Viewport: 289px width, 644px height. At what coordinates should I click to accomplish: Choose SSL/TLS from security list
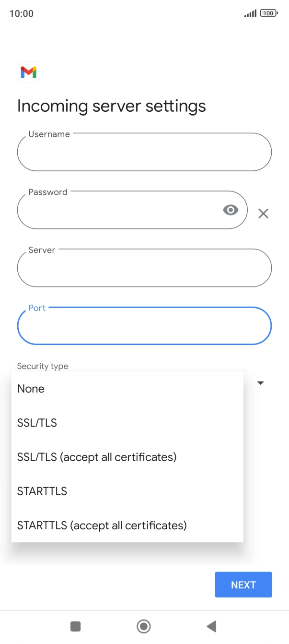pyautogui.click(x=37, y=423)
